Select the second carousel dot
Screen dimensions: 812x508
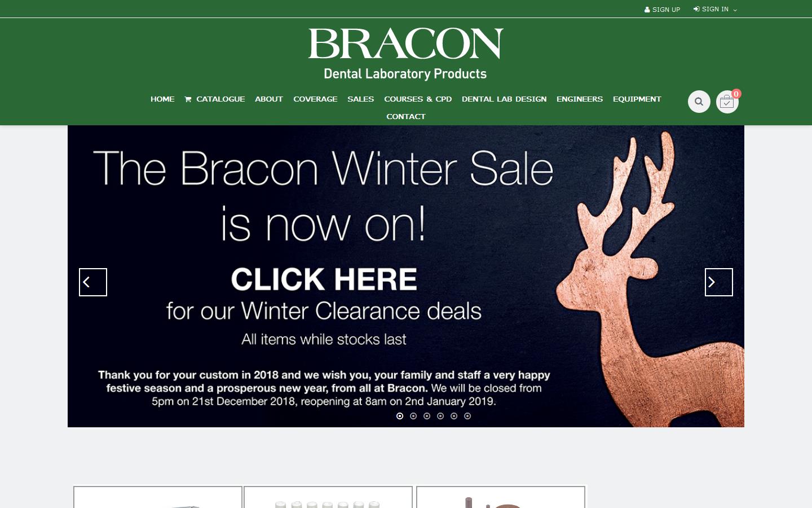413,416
